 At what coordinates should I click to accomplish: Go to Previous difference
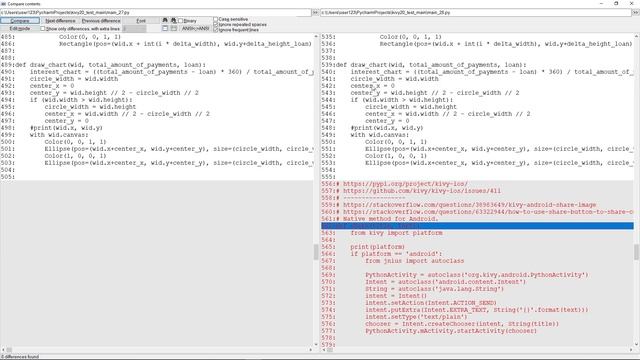[101, 20]
